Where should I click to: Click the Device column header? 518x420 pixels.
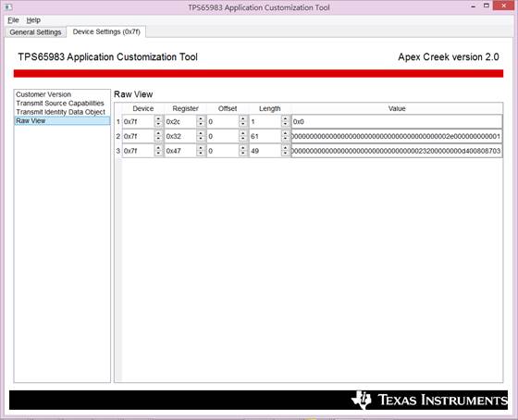click(x=143, y=108)
